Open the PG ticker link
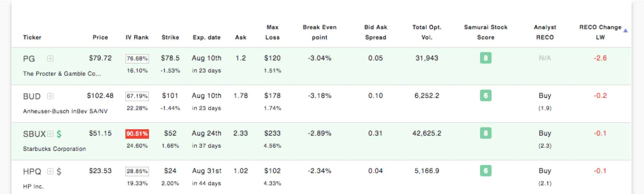644x194 pixels. (29, 59)
